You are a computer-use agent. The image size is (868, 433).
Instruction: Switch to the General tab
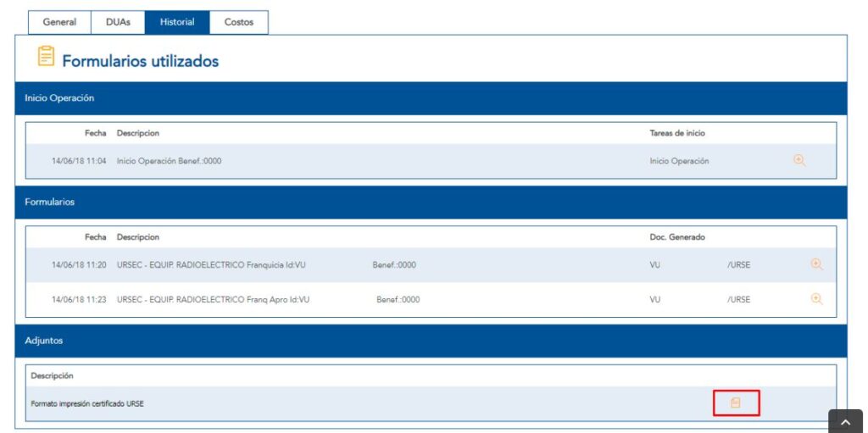59,22
